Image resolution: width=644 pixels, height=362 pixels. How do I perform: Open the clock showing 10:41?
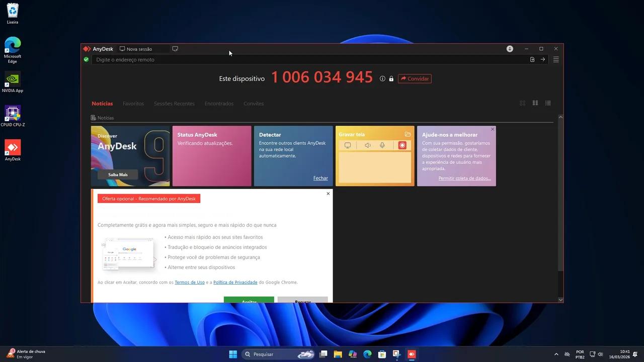tap(619, 354)
